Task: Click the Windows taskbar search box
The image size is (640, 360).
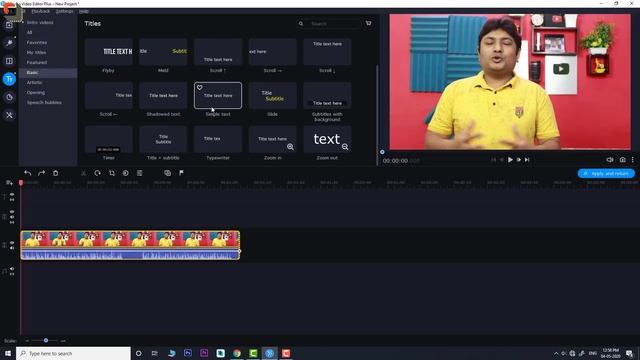Action: tap(73, 353)
